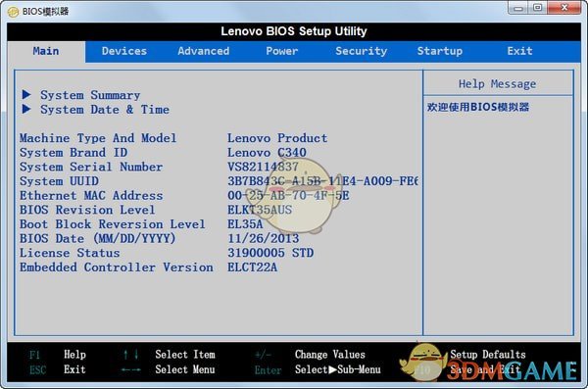Expand the System Date & Time arrow

pos(26,109)
